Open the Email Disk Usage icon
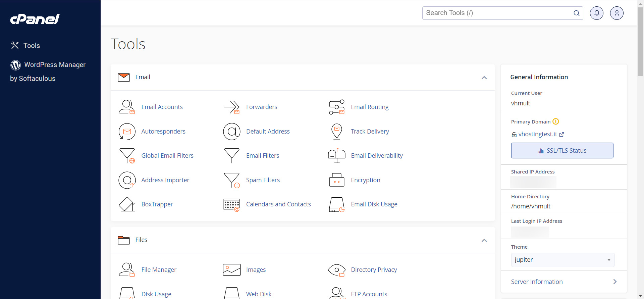 pyautogui.click(x=337, y=204)
